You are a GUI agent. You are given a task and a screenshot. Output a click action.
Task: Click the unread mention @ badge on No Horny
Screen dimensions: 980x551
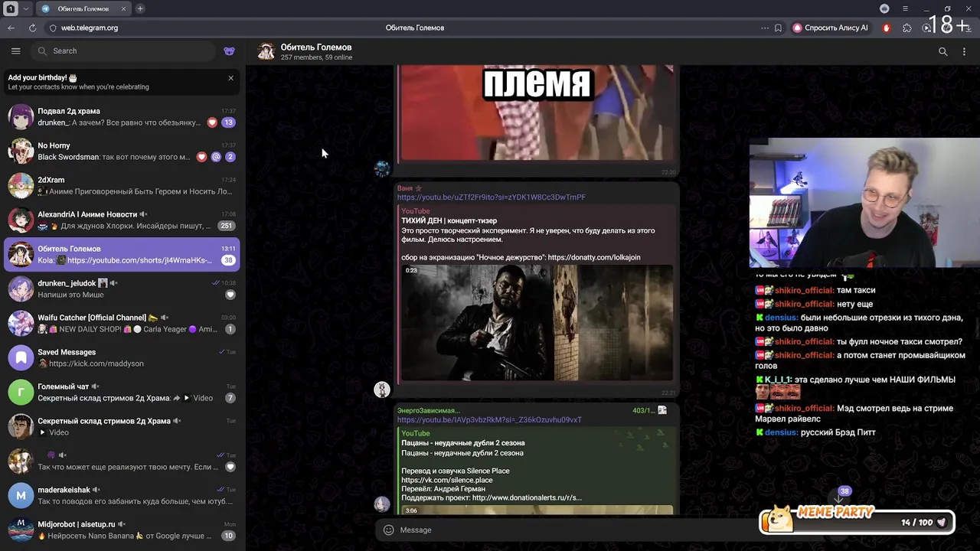[x=216, y=157]
